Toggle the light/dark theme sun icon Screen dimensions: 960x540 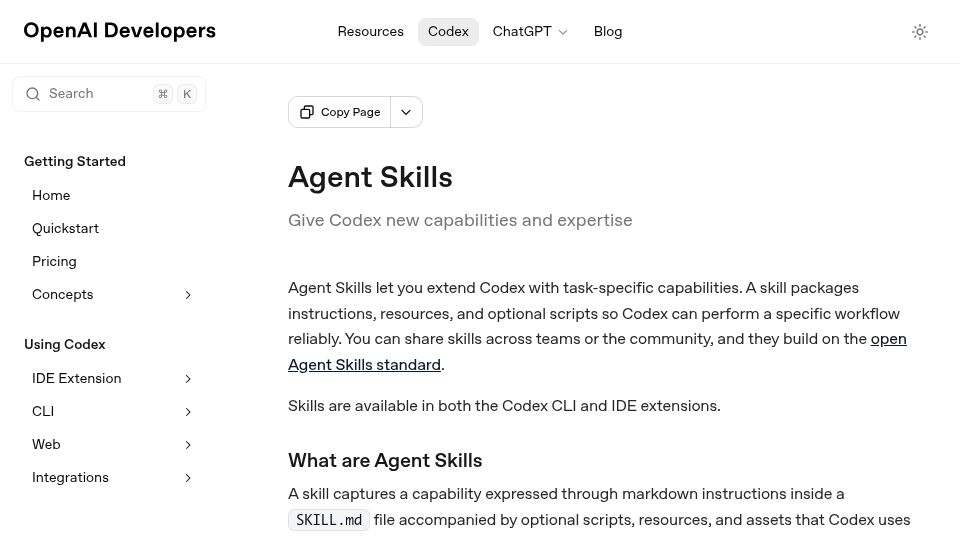click(x=920, y=32)
